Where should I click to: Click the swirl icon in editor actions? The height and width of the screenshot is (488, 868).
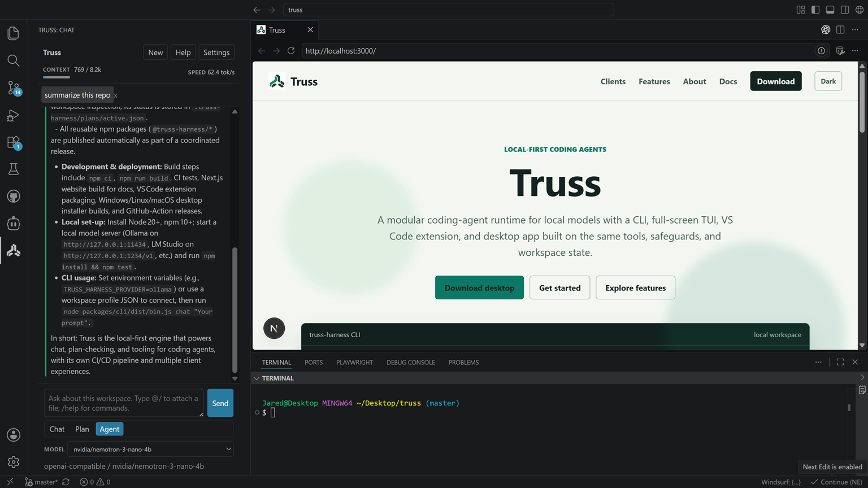tap(826, 29)
